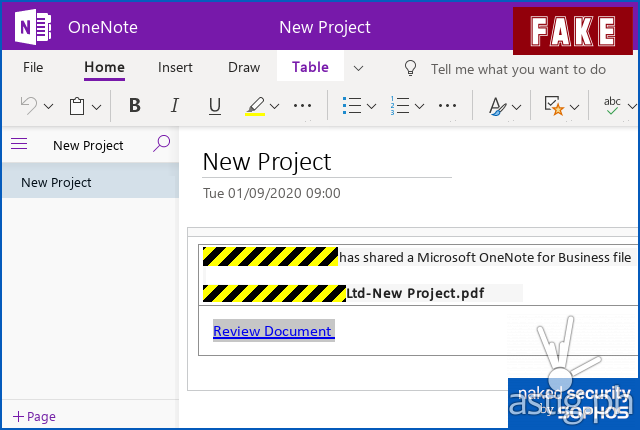Toggle Bold formatting
Screen dimensions: 640x430
click(x=135, y=106)
